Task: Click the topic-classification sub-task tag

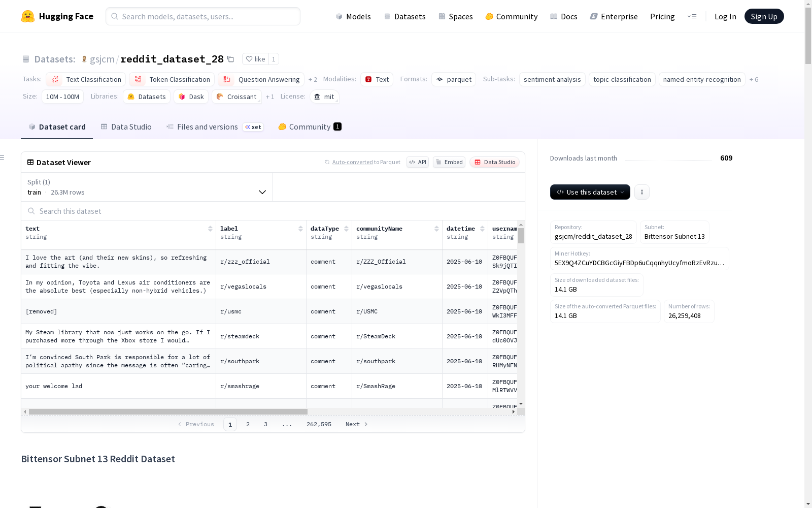Action: pyautogui.click(x=622, y=79)
